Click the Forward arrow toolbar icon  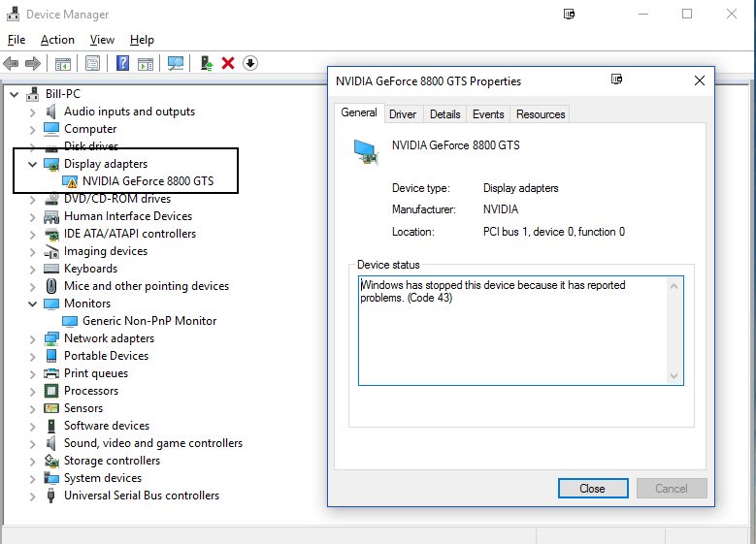point(33,63)
